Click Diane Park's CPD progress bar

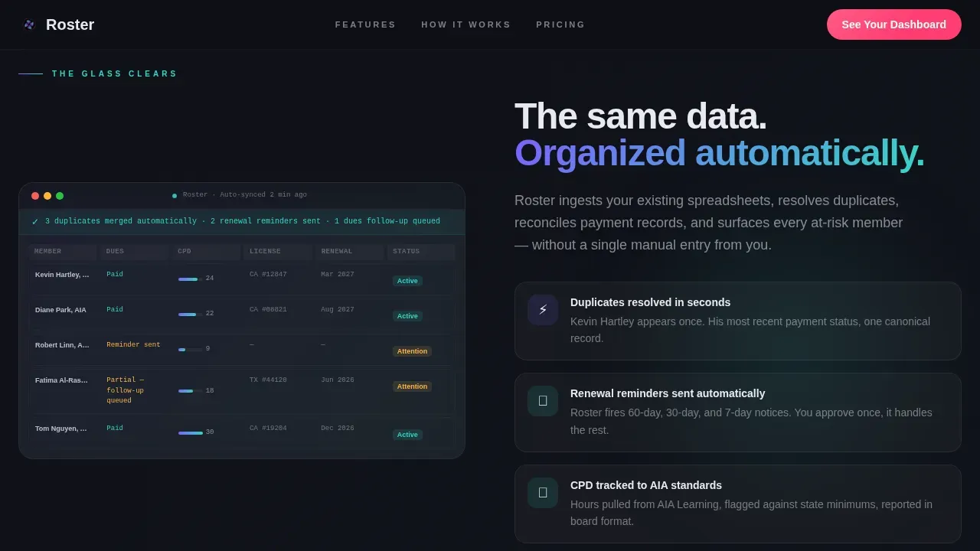point(191,315)
